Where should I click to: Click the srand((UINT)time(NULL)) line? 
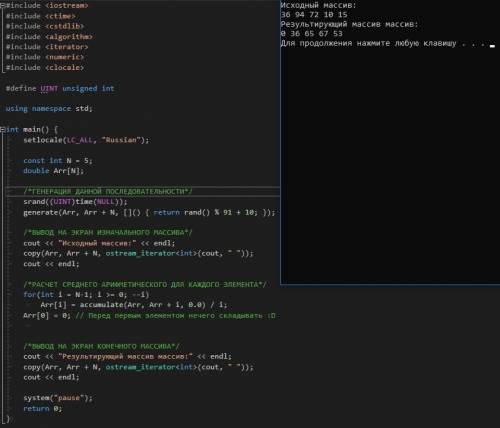point(75,202)
